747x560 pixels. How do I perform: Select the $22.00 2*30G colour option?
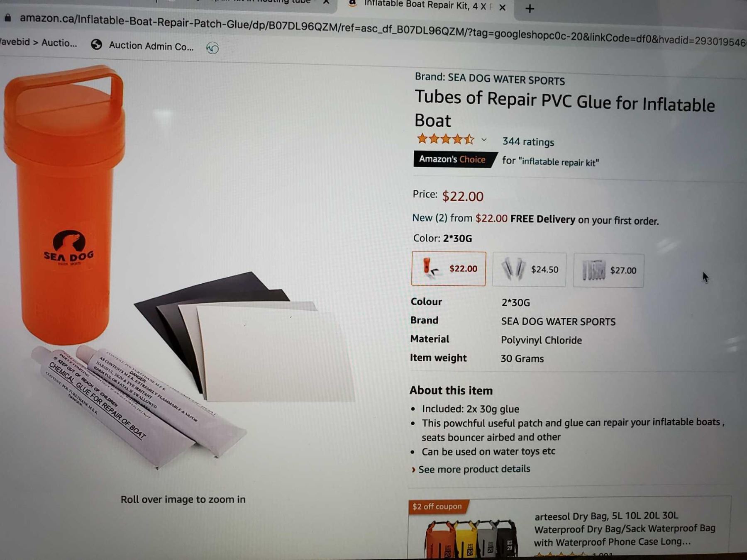(449, 268)
